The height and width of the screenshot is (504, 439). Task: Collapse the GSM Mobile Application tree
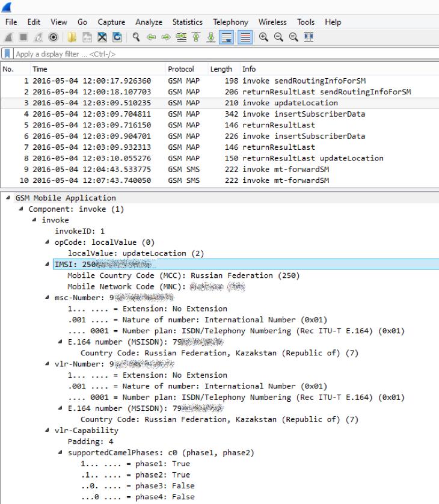point(9,198)
